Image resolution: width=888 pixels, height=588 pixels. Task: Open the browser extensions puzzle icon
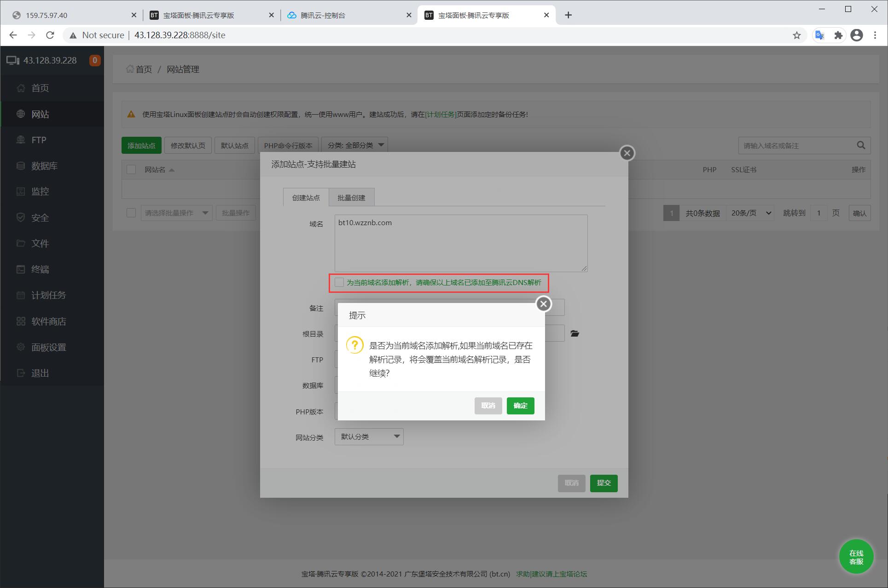coord(838,35)
